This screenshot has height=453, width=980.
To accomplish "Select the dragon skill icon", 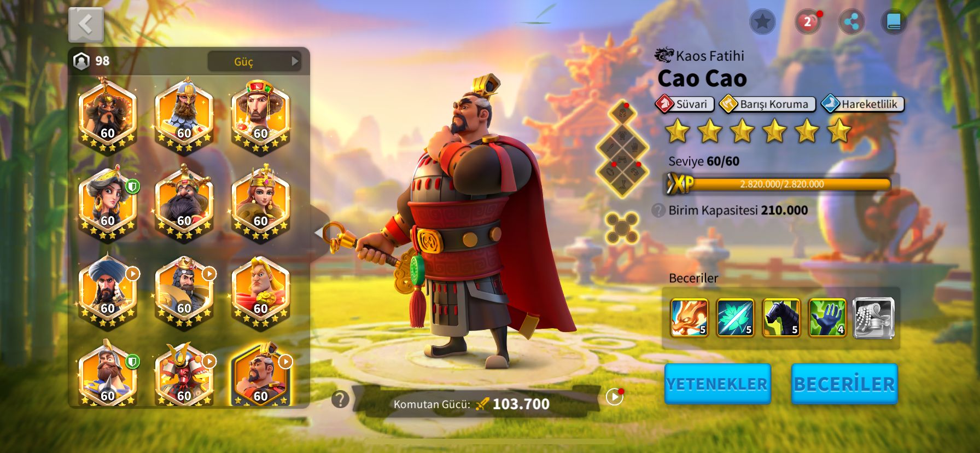I will 689,317.
